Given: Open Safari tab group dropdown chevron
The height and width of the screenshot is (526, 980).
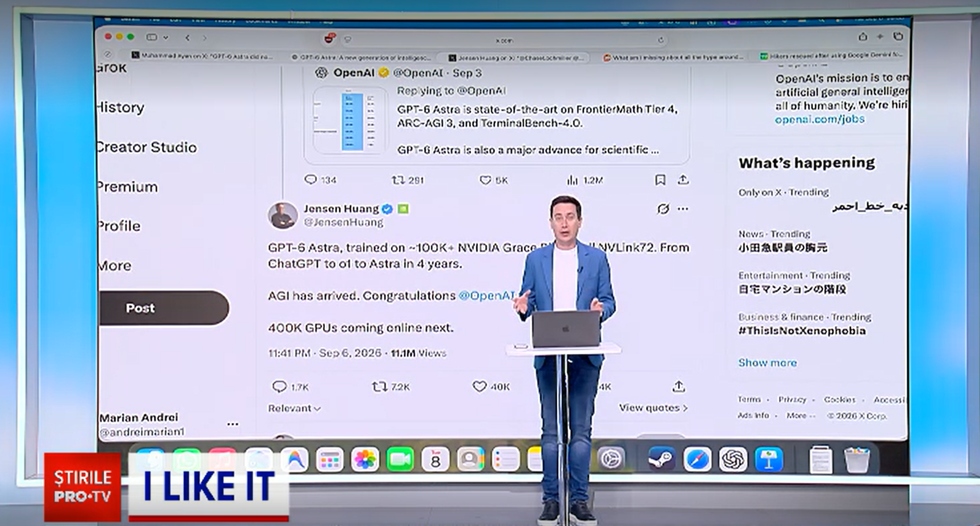Looking at the screenshot, I should coord(166,38).
